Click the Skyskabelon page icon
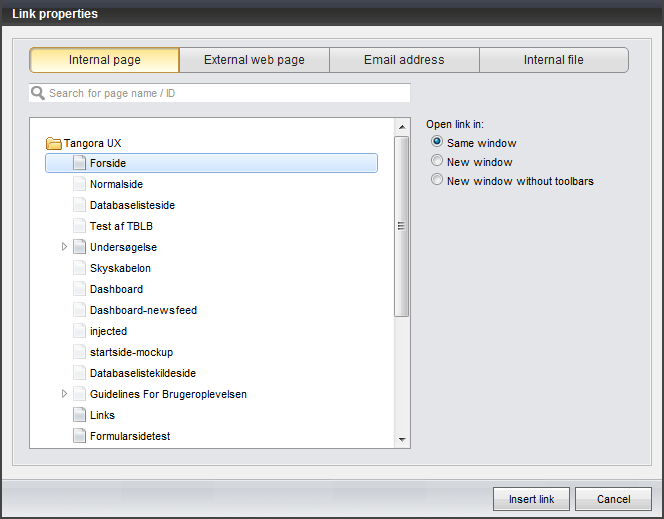Image resolution: width=664 pixels, height=519 pixels. tap(79, 268)
